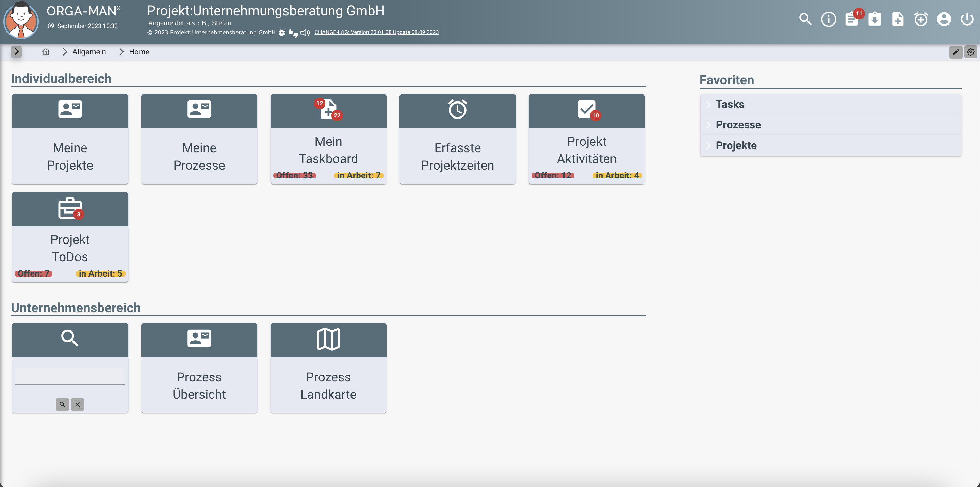Toggle the speaker sound icon
This screenshot has height=487, width=980.
click(305, 33)
